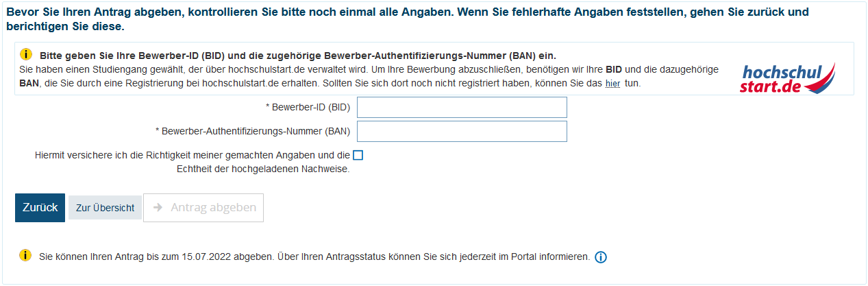This screenshot has height=286, width=868.
Task: Focus the Bewerber-Authentifizierungs-Nummer (BAN) input field
Action: [462, 131]
